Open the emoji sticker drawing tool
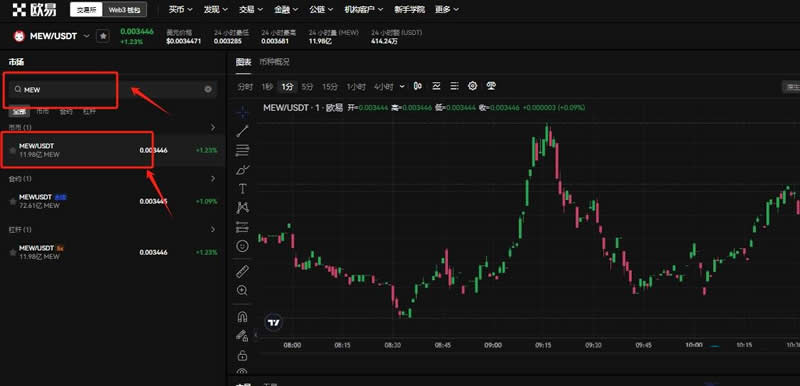800x386 pixels. pos(242,246)
